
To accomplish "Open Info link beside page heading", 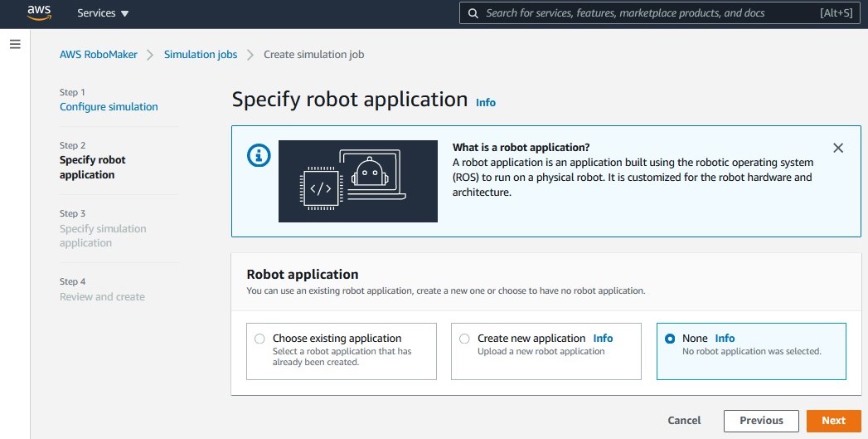I will point(486,103).
